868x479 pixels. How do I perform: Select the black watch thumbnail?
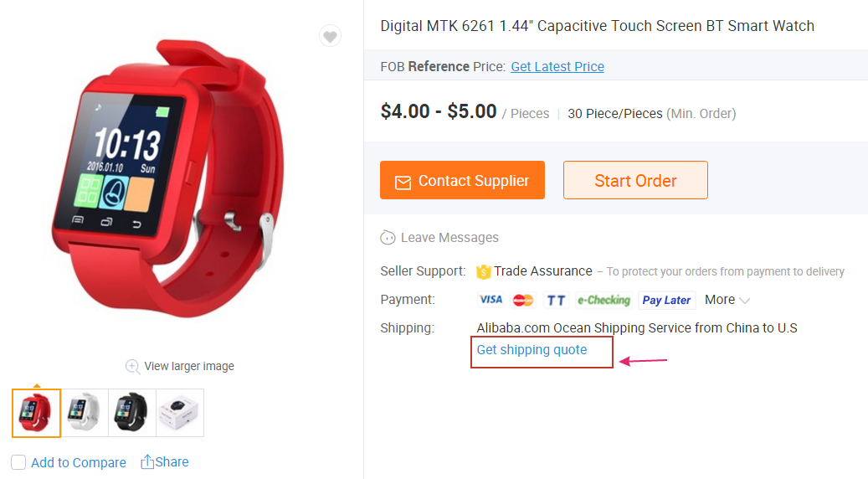point(132,413)
